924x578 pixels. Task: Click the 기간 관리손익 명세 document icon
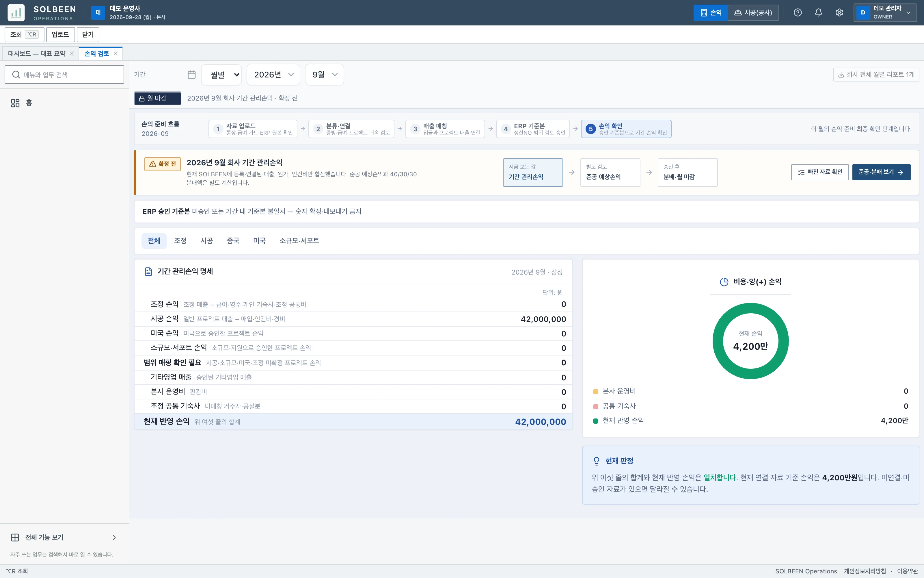(x=148, y=271)
